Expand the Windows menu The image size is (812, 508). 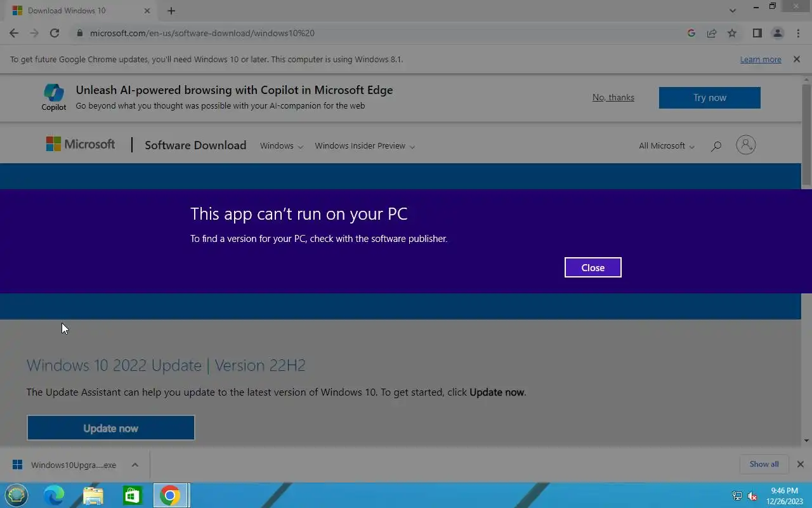tap(282, 146)
